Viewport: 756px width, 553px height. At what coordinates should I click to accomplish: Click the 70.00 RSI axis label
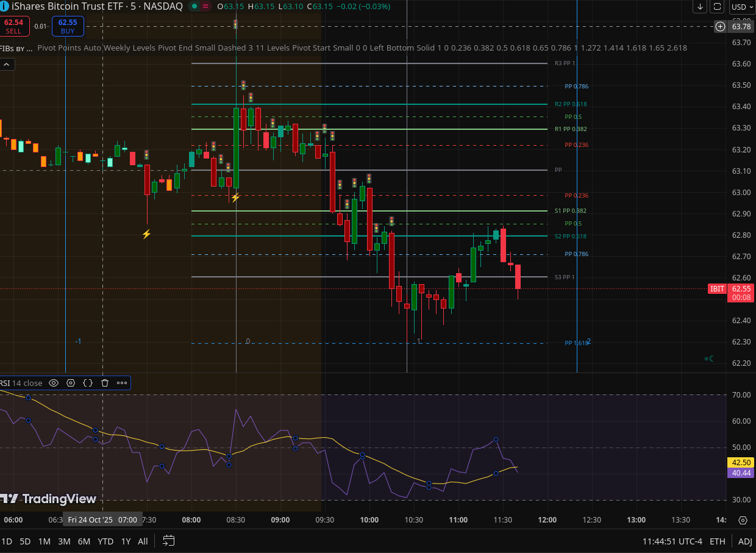pyautogui.click(x=741, y=394)
